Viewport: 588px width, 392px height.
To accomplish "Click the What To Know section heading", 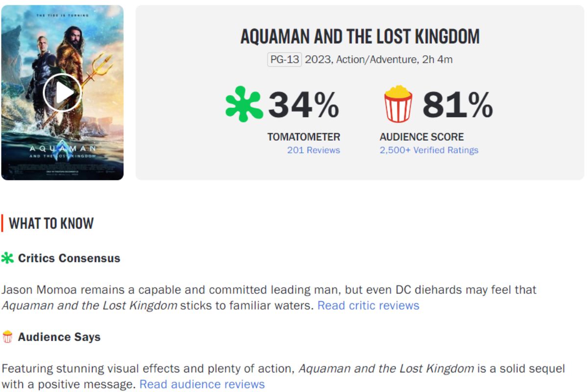I will point(52,223).
